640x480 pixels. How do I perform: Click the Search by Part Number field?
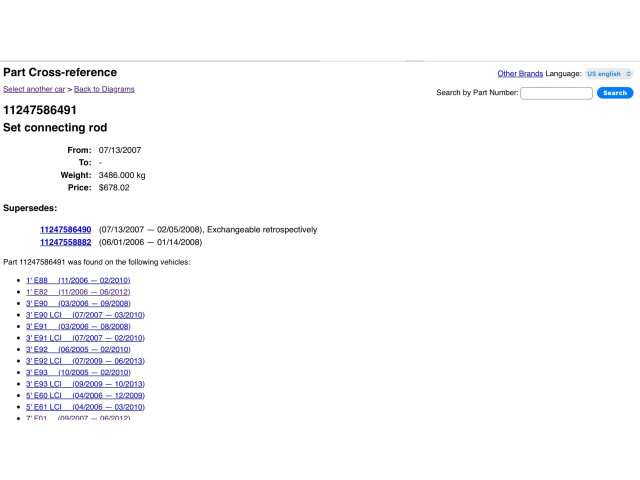click(x=557, y=93)
